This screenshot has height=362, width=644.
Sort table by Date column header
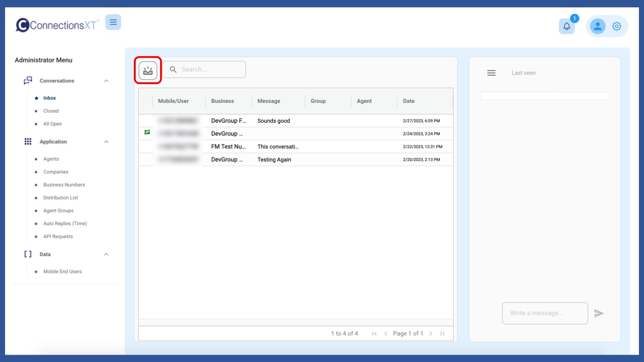coord(408,101)
